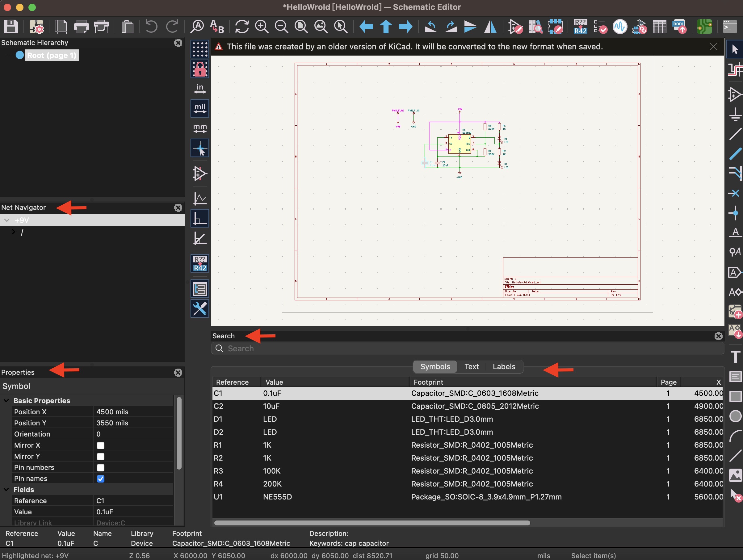The height and width of the screenshot is (560, 743).
Task: Select the Add Image tool
Action: 735,475
